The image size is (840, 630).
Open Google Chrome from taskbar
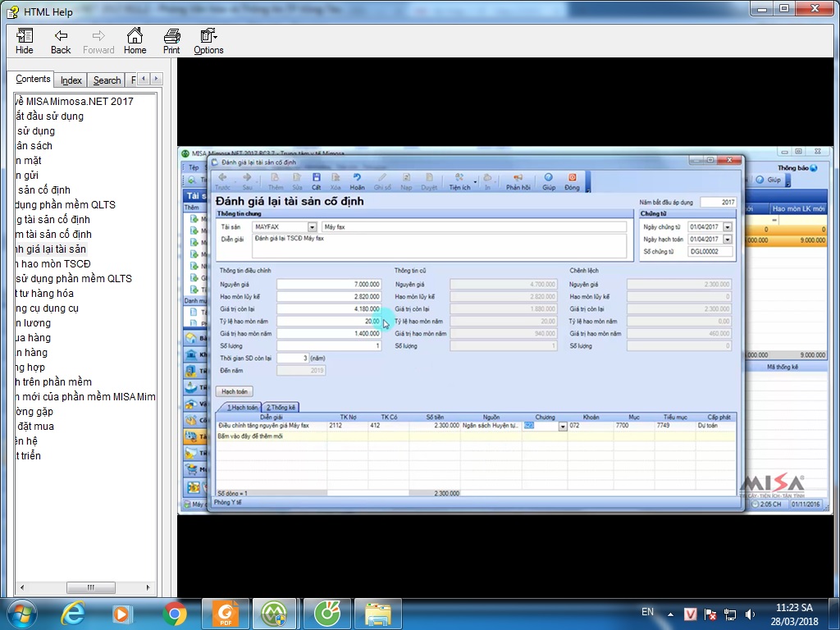(175, 614)
